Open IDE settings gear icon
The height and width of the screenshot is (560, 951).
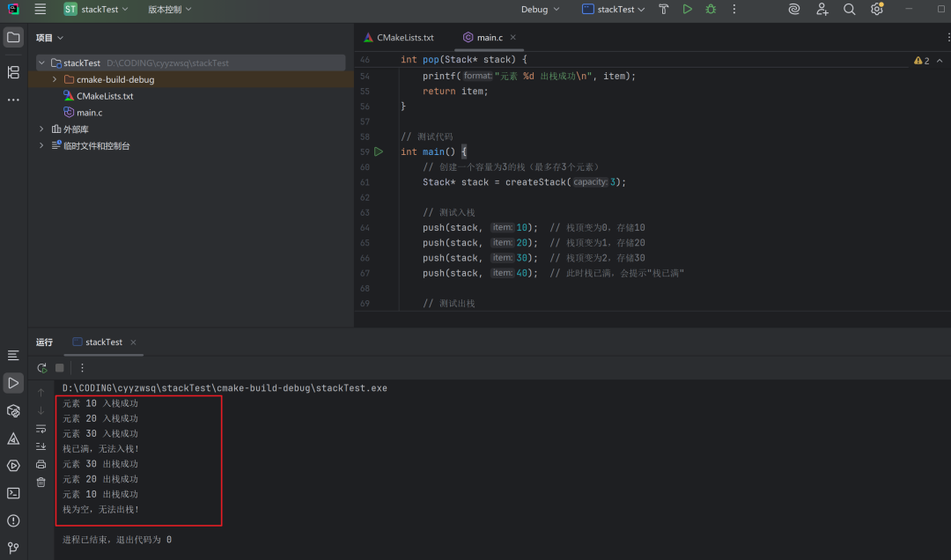coord(877,9)
